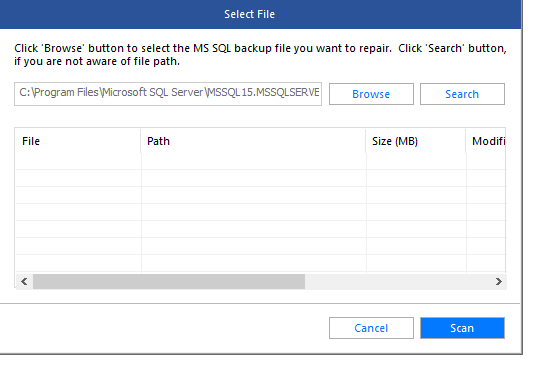Screen dimensions: 533x365
Task: Click divider between Path and Size headers
Action: (366, 141)
